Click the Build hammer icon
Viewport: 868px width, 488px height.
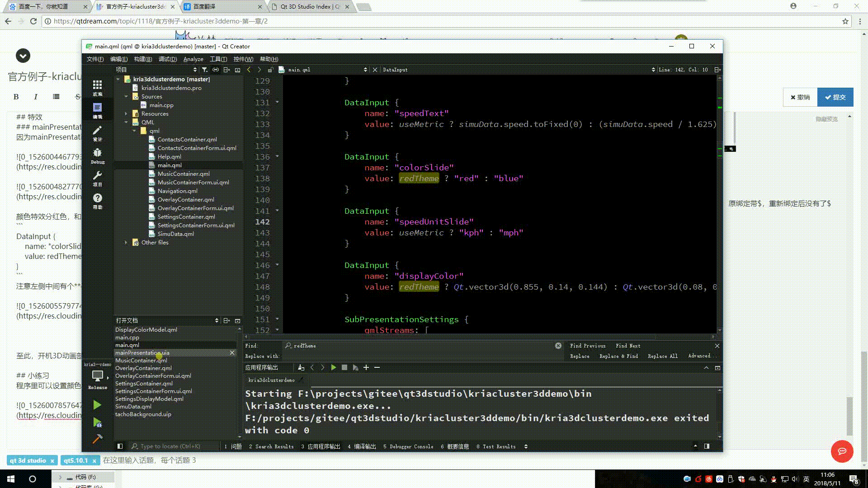pos(97,439)
